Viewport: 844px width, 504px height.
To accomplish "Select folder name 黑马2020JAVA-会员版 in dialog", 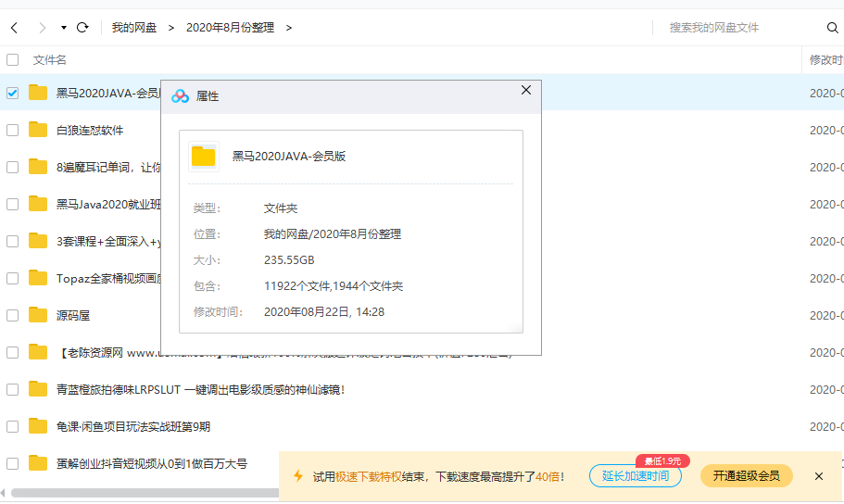I will tap(288, 157).
